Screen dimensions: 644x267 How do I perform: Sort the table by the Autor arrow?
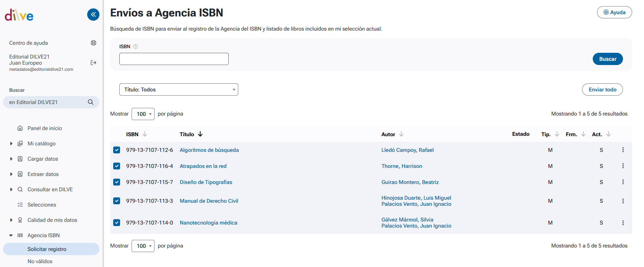[x=401, y=134]
